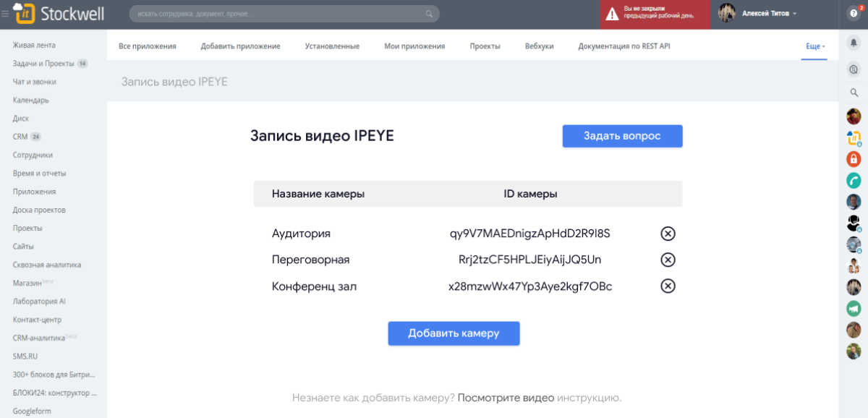Open Время и отчеты in left menu
The image size is (868, 418).
click(39, 174)
